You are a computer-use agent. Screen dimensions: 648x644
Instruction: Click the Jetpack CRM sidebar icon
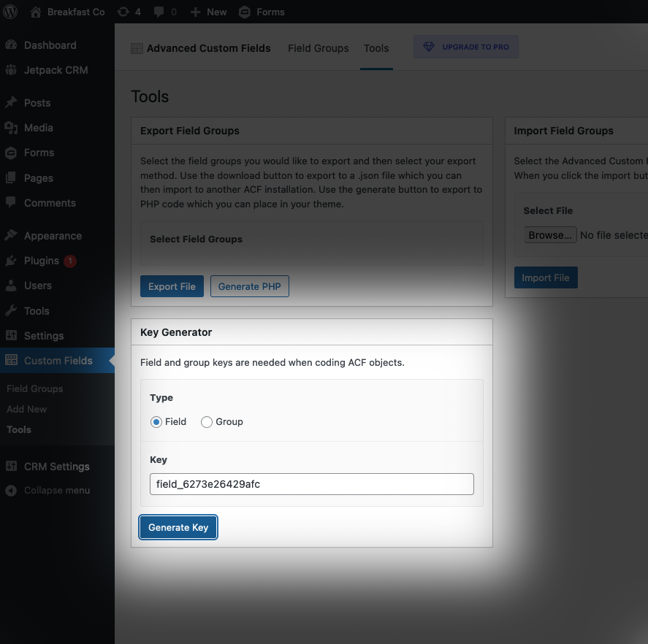pos(11,70)
